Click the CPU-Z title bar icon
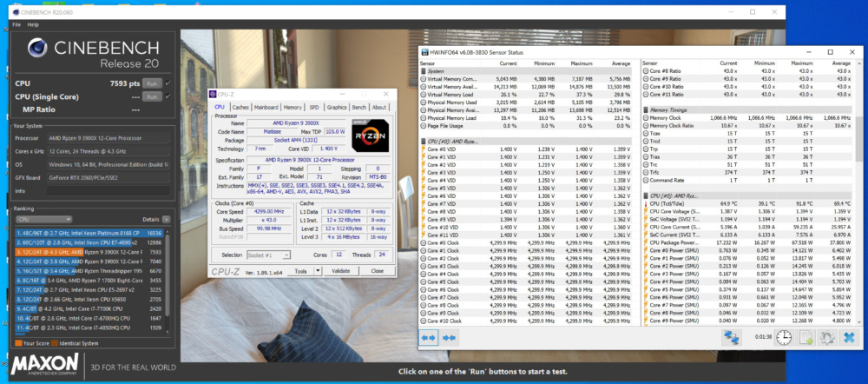The image size is (868, 384). 214,94
